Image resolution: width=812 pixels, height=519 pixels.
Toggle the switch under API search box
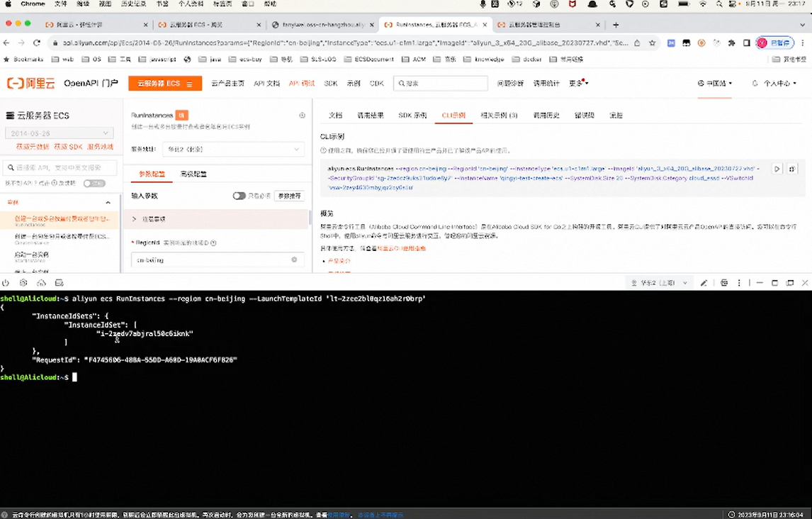click(94, 183)
